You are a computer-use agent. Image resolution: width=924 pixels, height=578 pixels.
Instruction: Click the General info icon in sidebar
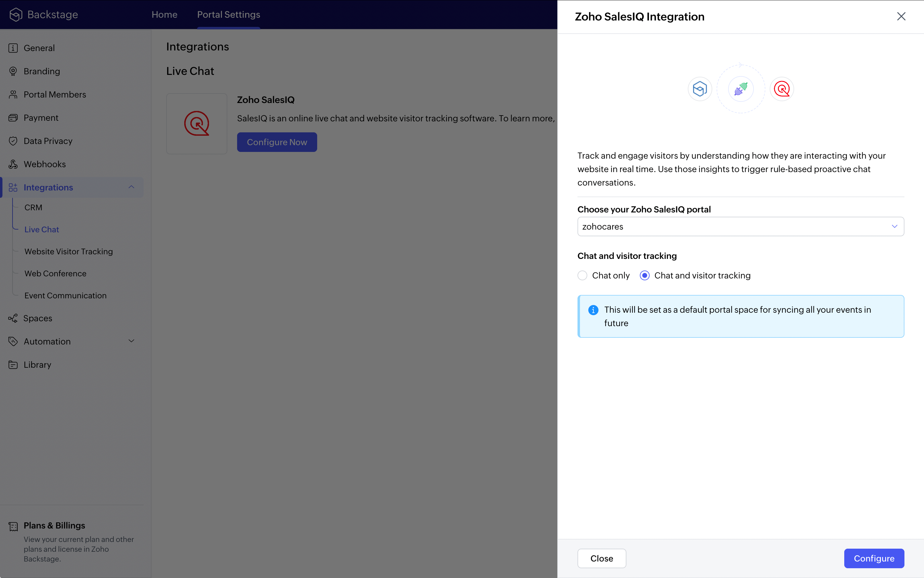(x=13, y=48)
